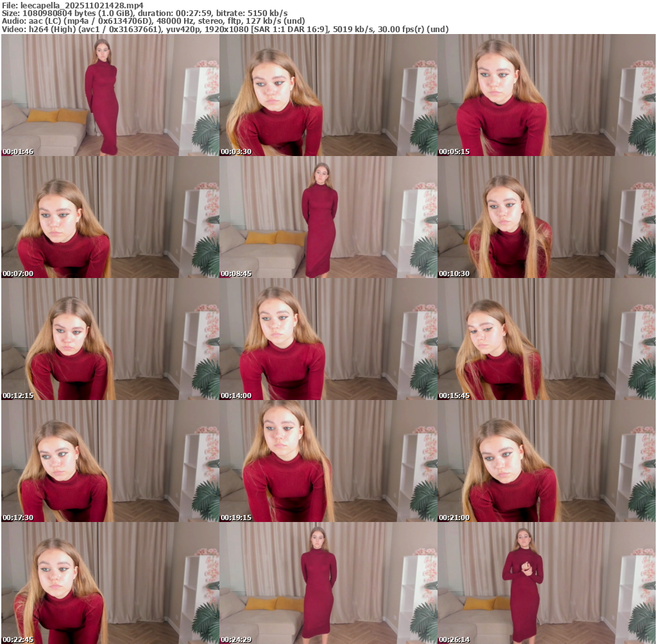
Task: Select the thumbnail frame at 00:12:15
Action: pos(110,339)
